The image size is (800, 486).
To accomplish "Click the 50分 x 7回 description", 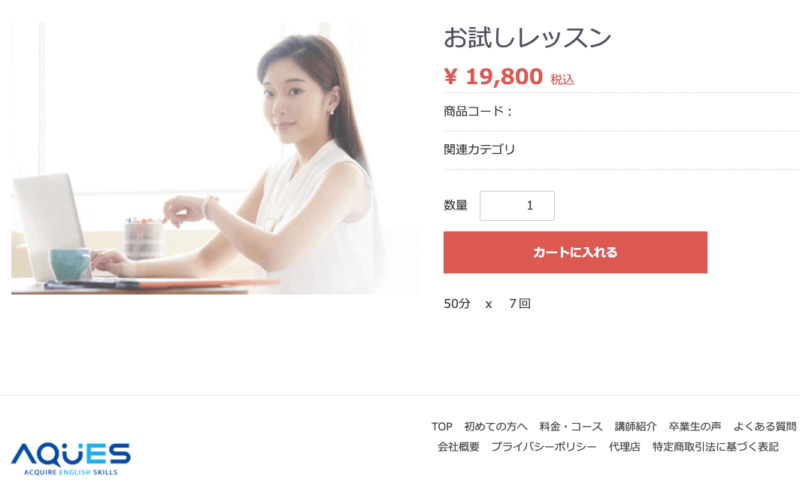I will click(x=487, y=304).
